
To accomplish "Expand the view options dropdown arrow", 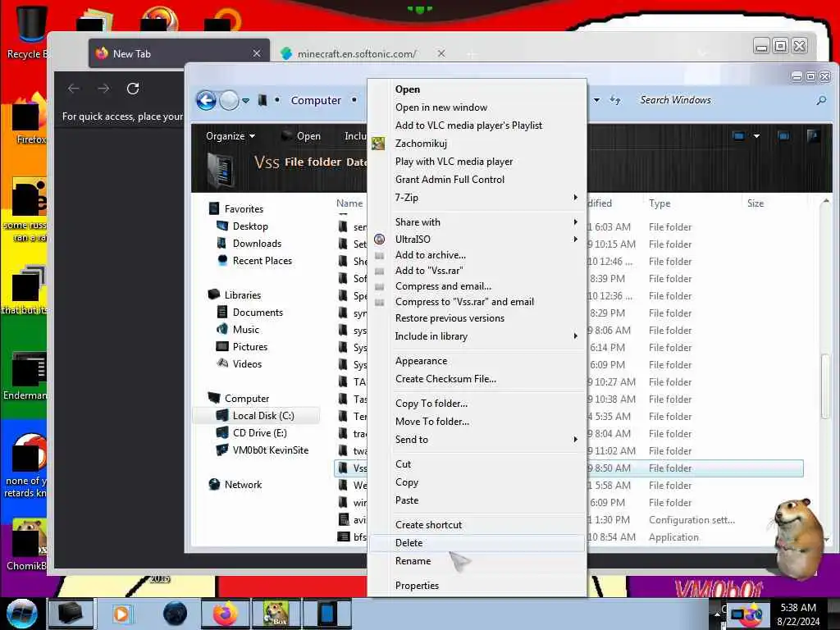I will point(756,136).
